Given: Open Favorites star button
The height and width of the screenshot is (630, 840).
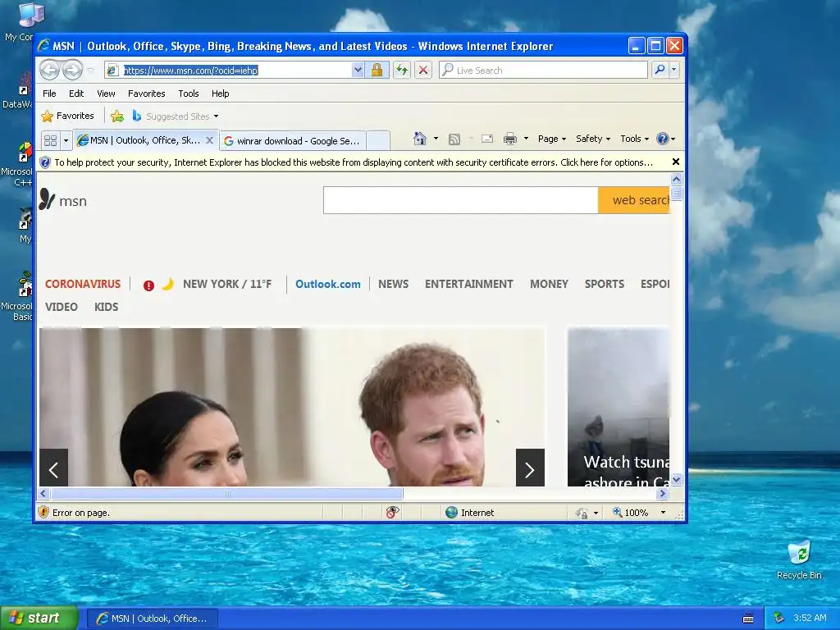Looking at the screenshot, I should coord(68,116).
